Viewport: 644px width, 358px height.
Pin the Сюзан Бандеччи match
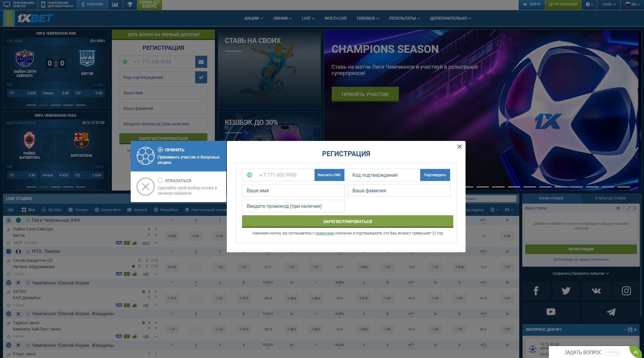click(x=8, y=261)
